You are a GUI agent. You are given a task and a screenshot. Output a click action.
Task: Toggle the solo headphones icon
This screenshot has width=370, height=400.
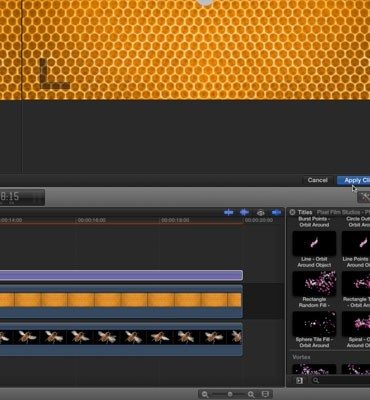click(261, 213)
